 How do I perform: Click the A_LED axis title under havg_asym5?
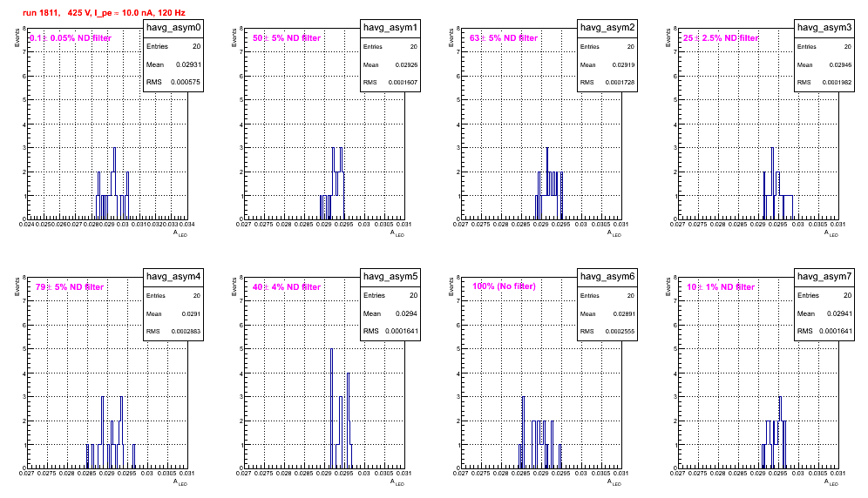[x=397, y=482]
